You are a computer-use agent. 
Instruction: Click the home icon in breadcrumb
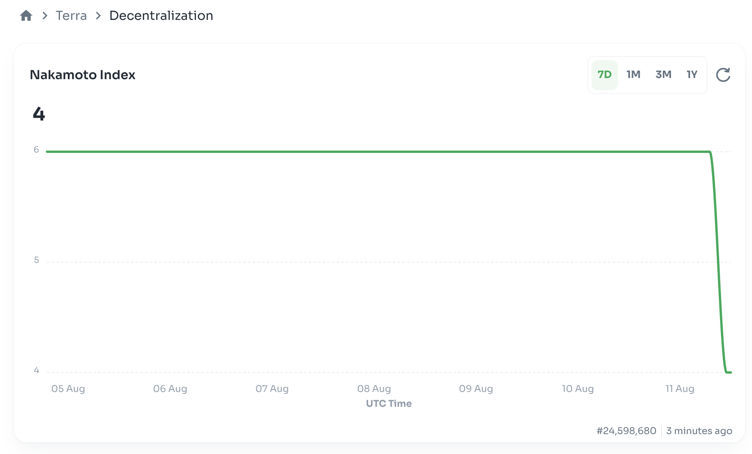click(26, 16)
